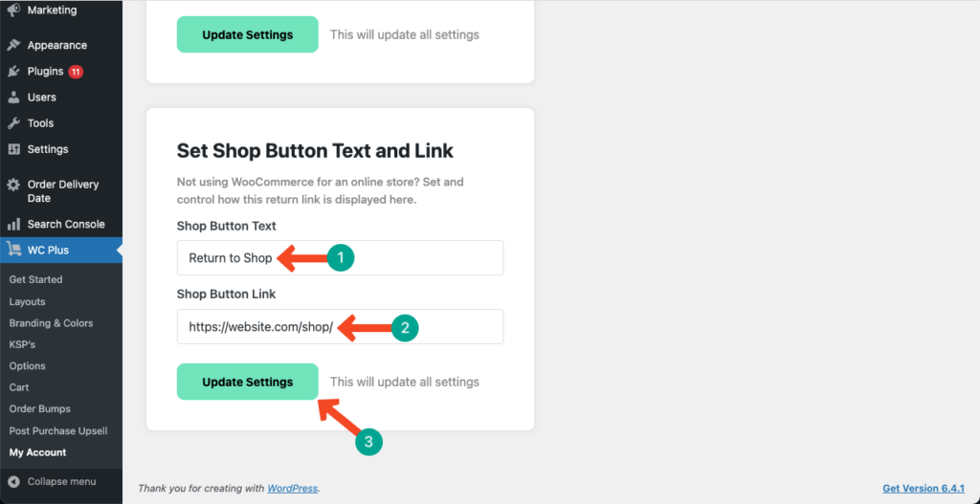Click the Order Delivery Date gear icon
Viewport: 980px width, 504px height.
click(13, 185)
